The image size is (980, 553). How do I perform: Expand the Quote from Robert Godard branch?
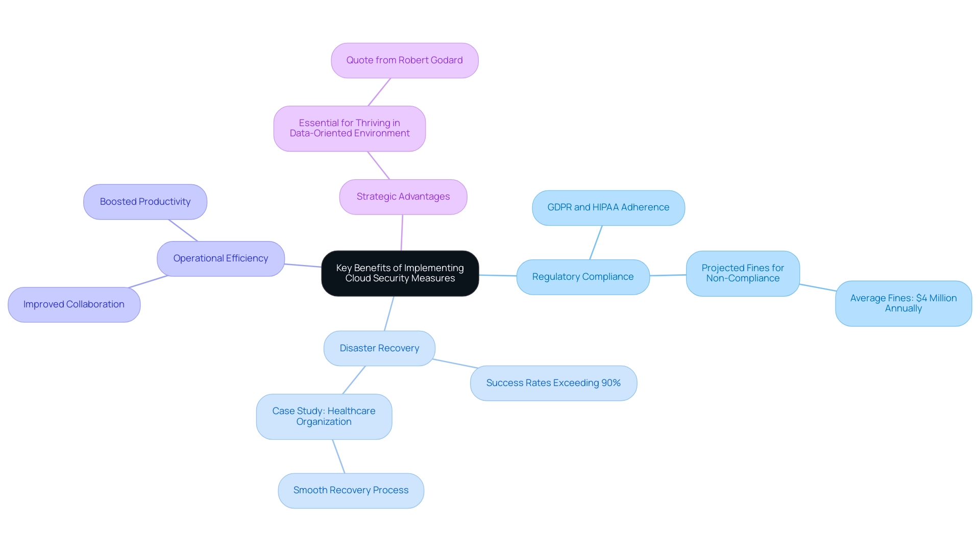pos(404,59)
